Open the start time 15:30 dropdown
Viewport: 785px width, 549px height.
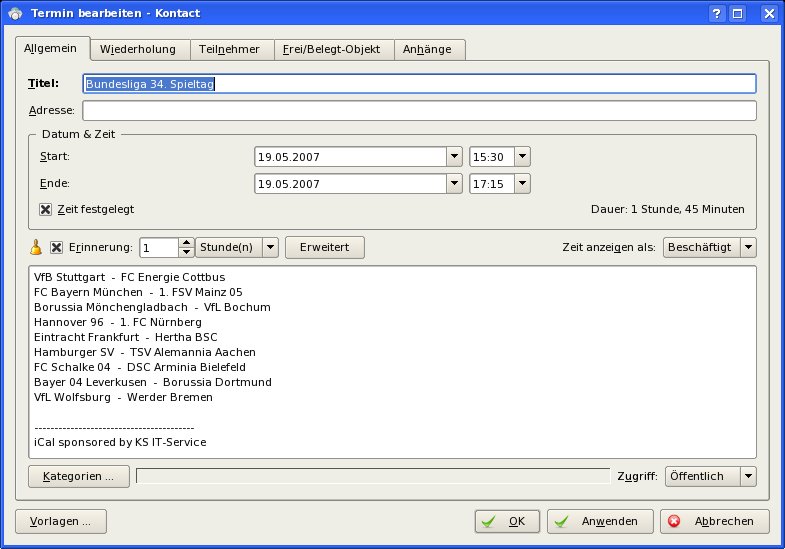[x=522, y=157]
